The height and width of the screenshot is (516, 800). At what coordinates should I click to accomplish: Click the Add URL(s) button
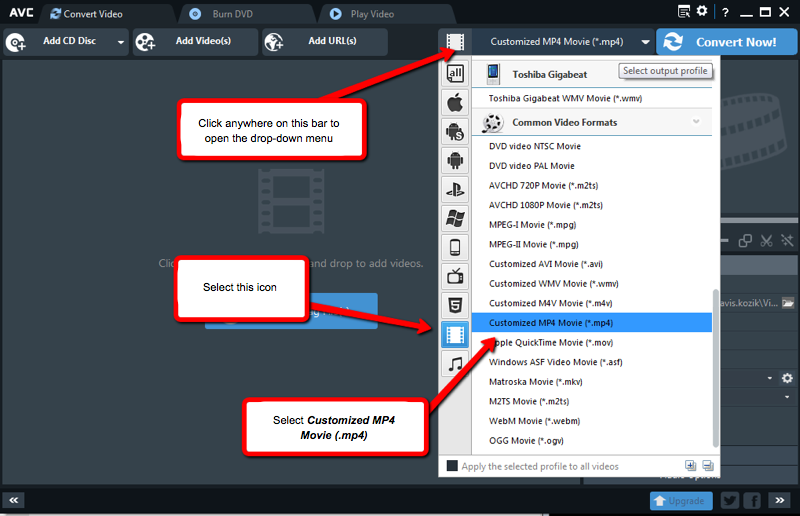(325, 41)
